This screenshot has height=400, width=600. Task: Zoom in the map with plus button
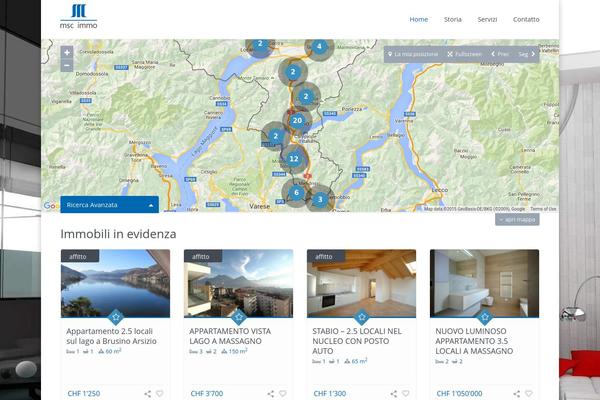point(67,52)
